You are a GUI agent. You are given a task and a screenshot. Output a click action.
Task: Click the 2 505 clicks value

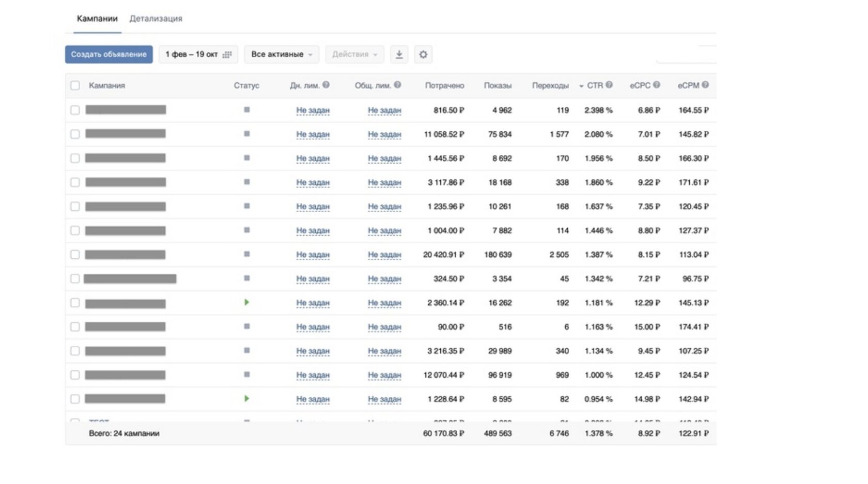click(x=559, y=255)
